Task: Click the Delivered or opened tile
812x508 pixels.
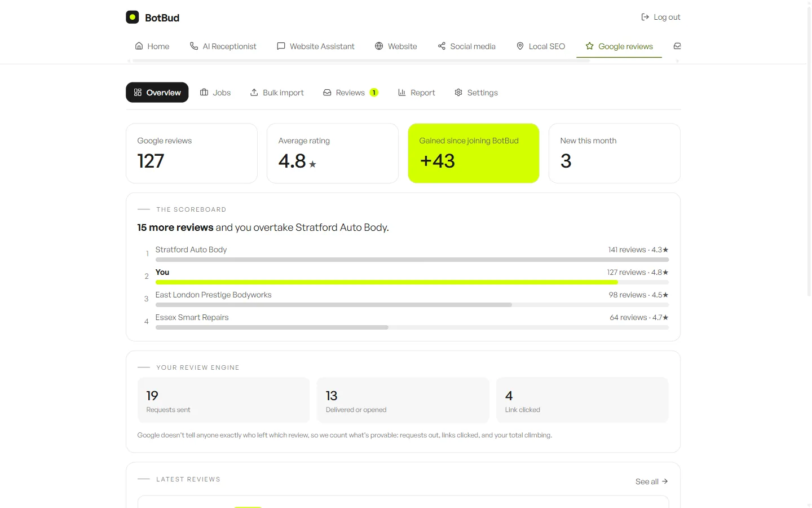Action: [x=403, y=400]
